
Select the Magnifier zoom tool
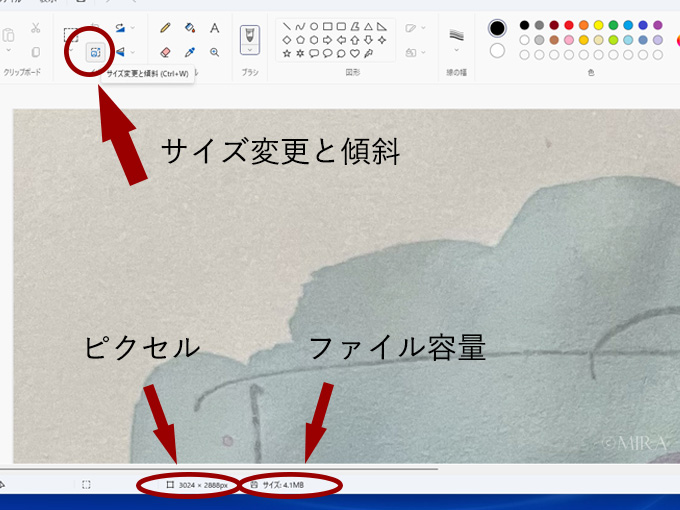(x=214, y=52)
